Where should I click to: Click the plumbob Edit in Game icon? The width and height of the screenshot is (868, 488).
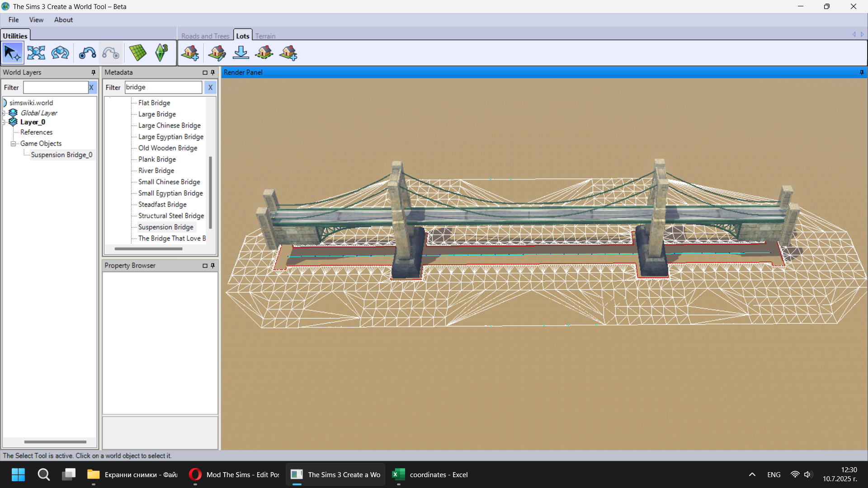(161, 53)
